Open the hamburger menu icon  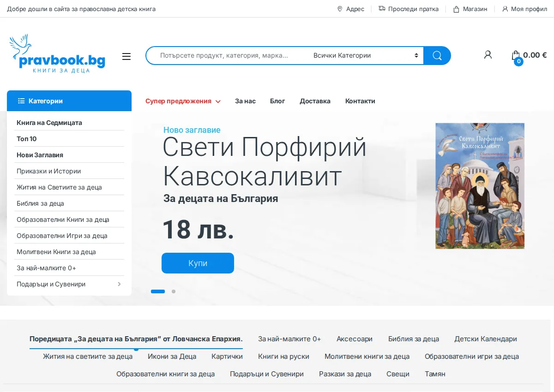[x=126, y=56]
